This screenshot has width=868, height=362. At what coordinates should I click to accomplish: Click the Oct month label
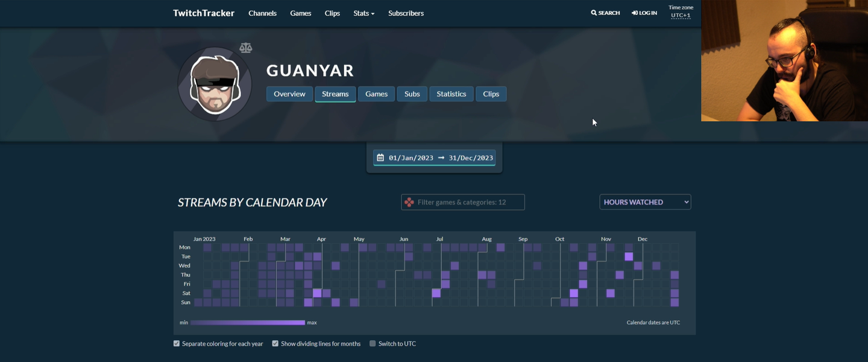click(560, 239)
